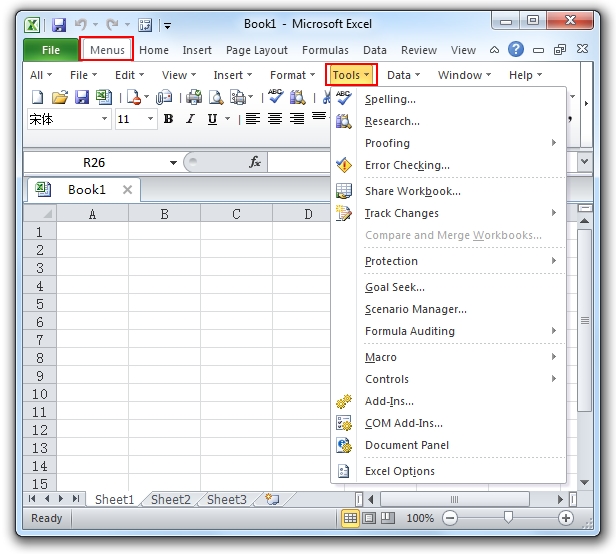Switch to the Sheet2 tab
Image resolution: width=616 pixels, height=554 pixels.
(171, 500)
